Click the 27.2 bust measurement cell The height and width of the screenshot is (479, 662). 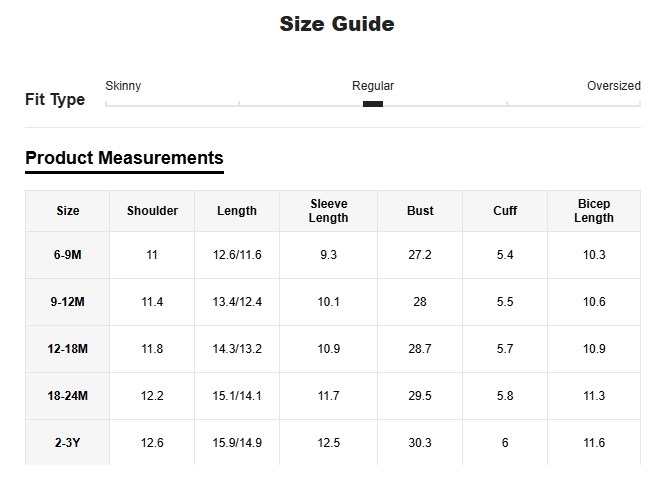coord(420,255)
